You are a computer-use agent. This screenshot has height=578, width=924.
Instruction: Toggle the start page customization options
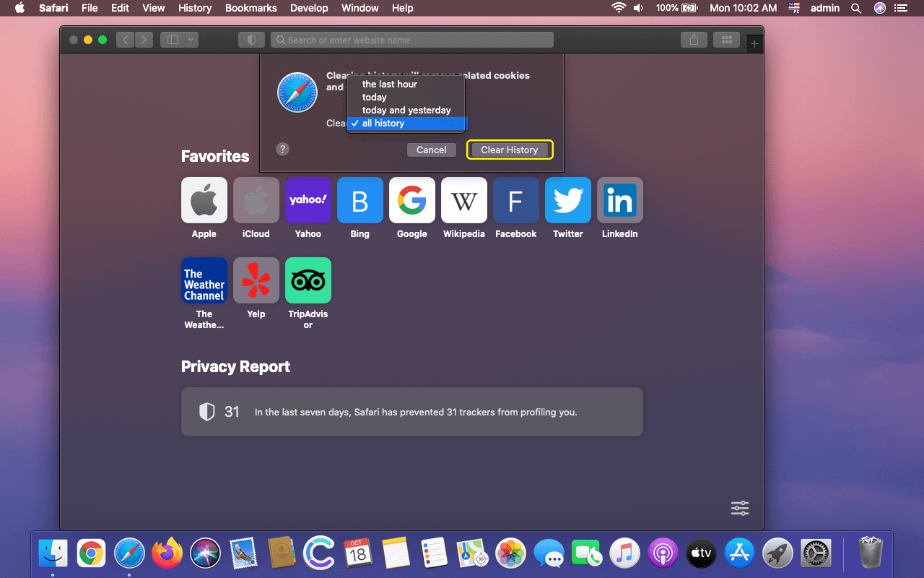point(739,508)
